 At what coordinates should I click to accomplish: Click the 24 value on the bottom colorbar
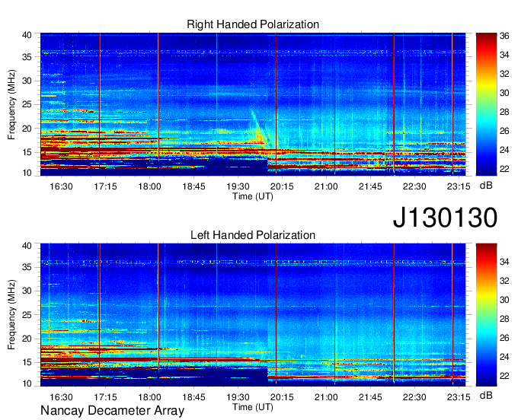tap(504, 357)
